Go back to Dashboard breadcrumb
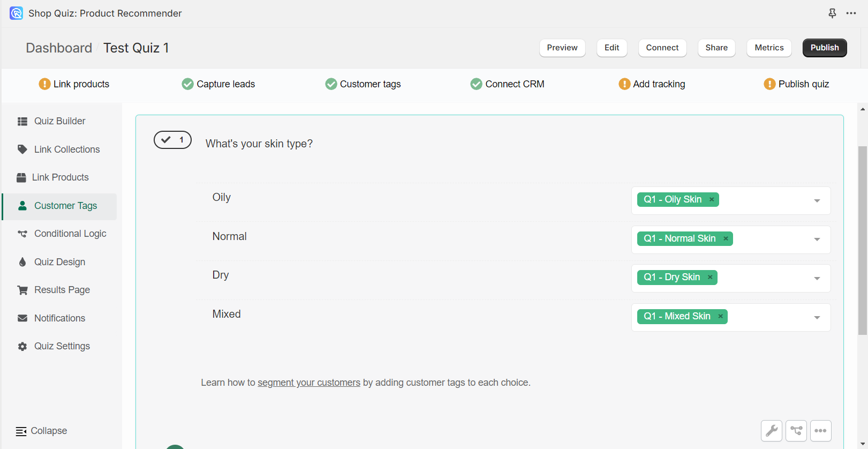This screenshot has width=868, height=449. click(x=59, y=48)
